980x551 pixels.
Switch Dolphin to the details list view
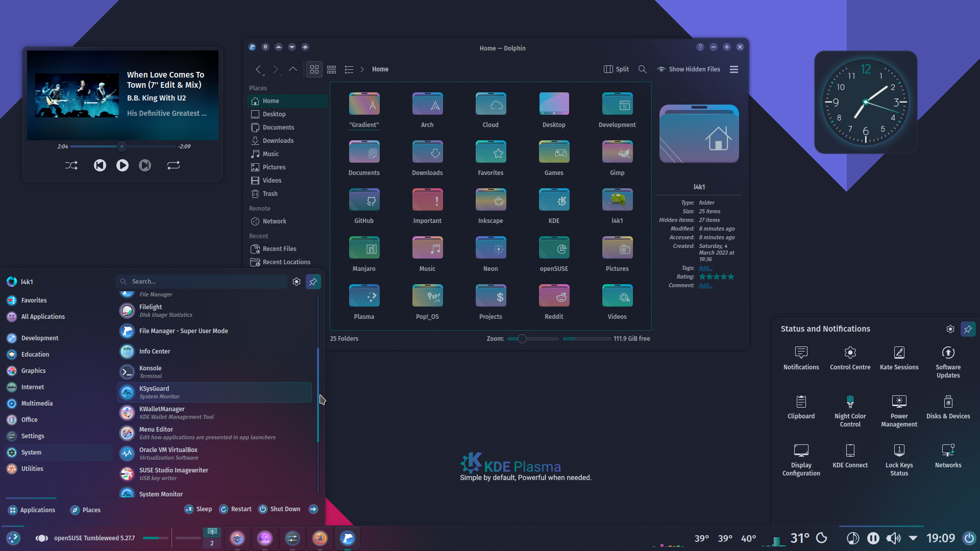pos(349,69)
